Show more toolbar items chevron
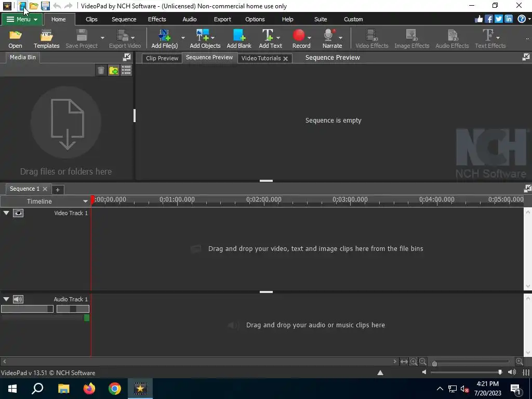532x399 pixels. (x=527, y=39)
